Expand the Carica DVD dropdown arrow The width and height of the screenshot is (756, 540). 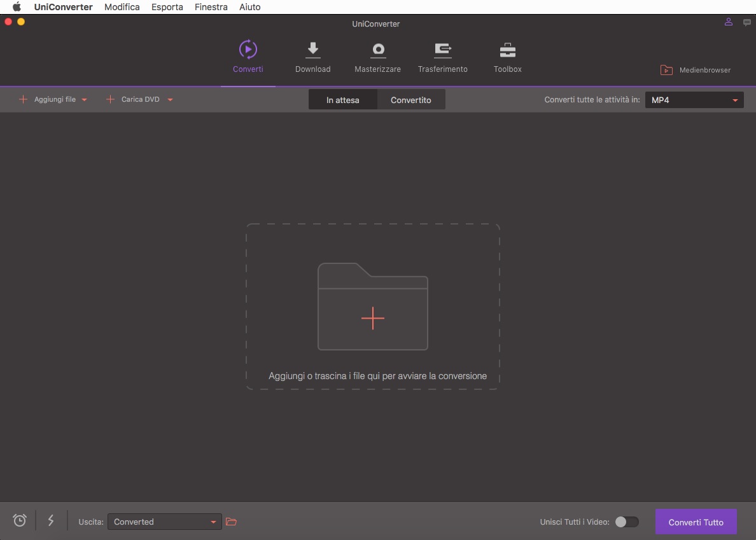click(x=170, y=100)
